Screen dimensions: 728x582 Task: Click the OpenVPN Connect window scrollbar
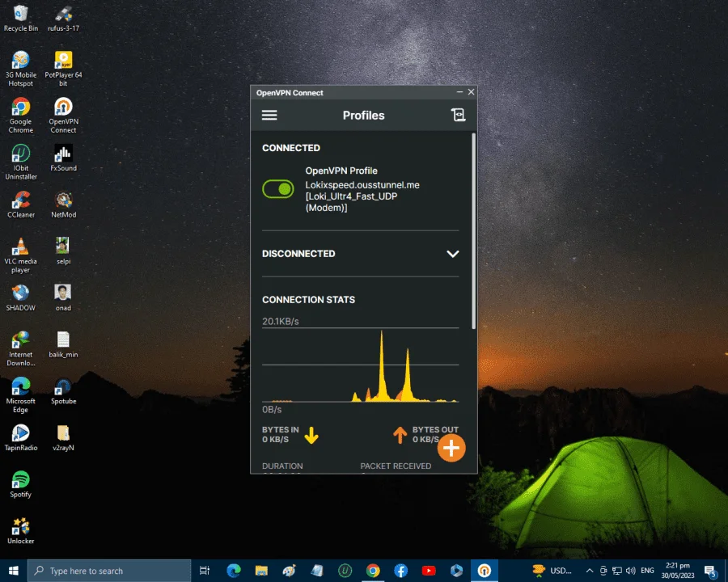[x=473, y=232]
